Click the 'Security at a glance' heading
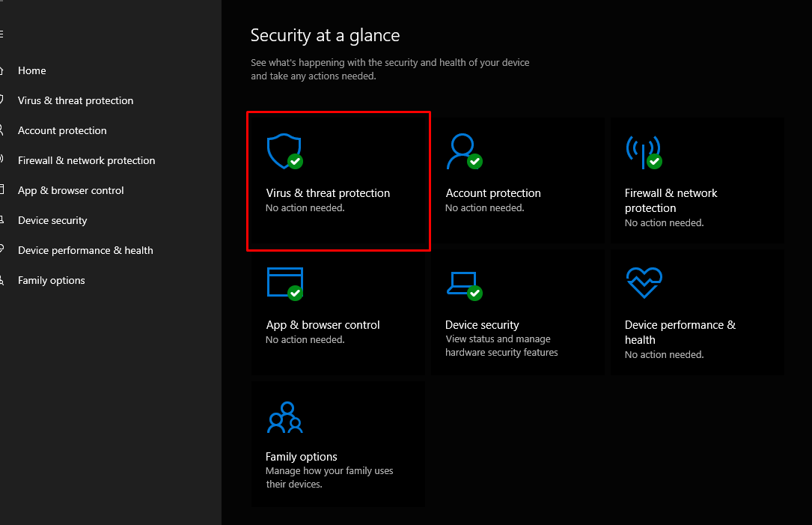 (x=326, y=35)
